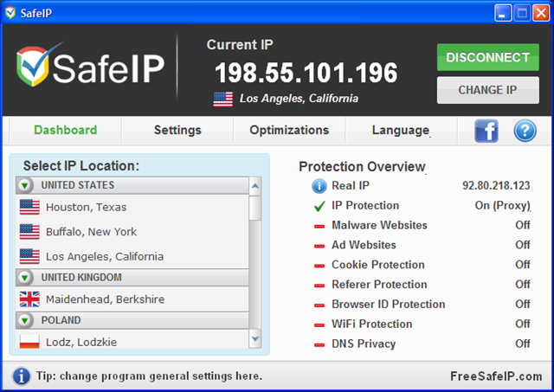Click the location list scroll down arrow
This screenshot has height=392, width=554.
click(255, 339)
